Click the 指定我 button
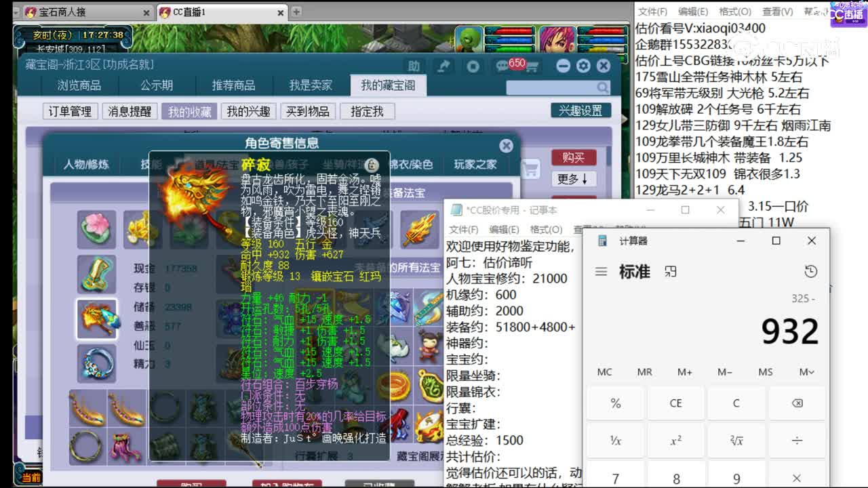The height and width of the screenshot is (488, 868). (x=367, y=112)
